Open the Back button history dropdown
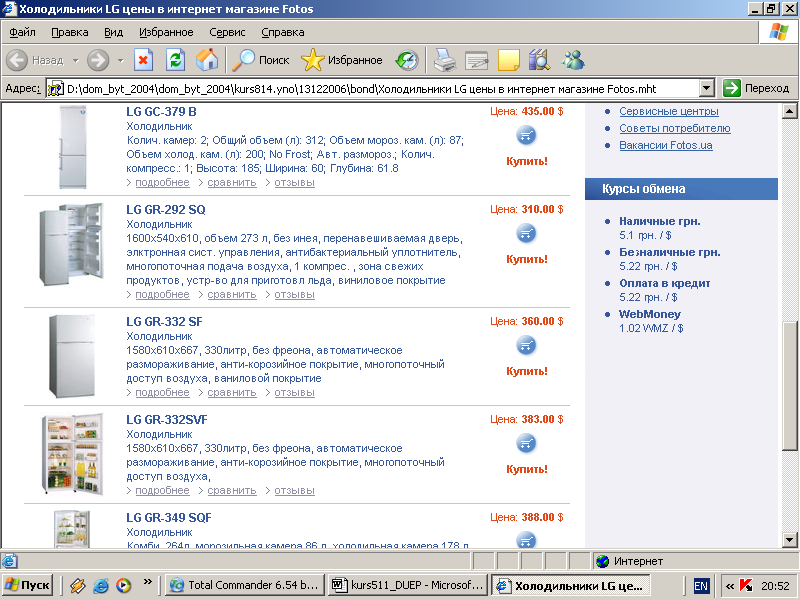This screenshot has height=600, width=800. coord(76,60)
